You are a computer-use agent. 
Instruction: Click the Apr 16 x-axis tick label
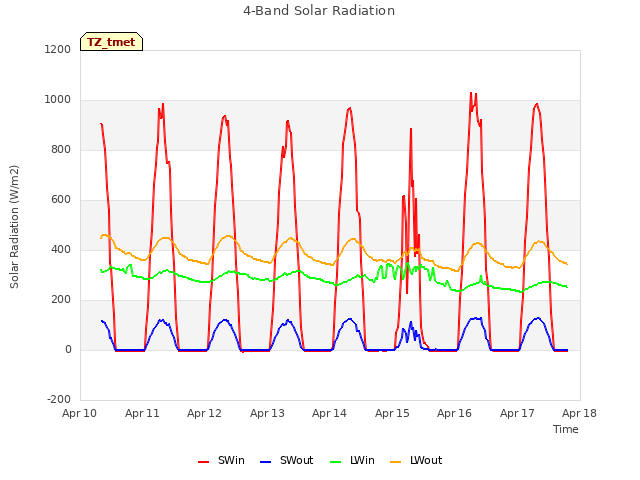pyautogui.click(x=454, y=413)
